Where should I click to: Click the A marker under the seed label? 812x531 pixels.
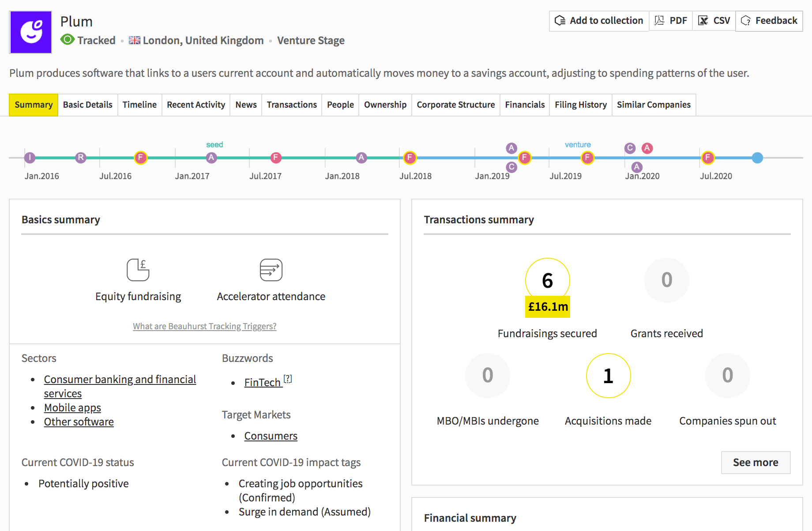click(x=211, y=158)
